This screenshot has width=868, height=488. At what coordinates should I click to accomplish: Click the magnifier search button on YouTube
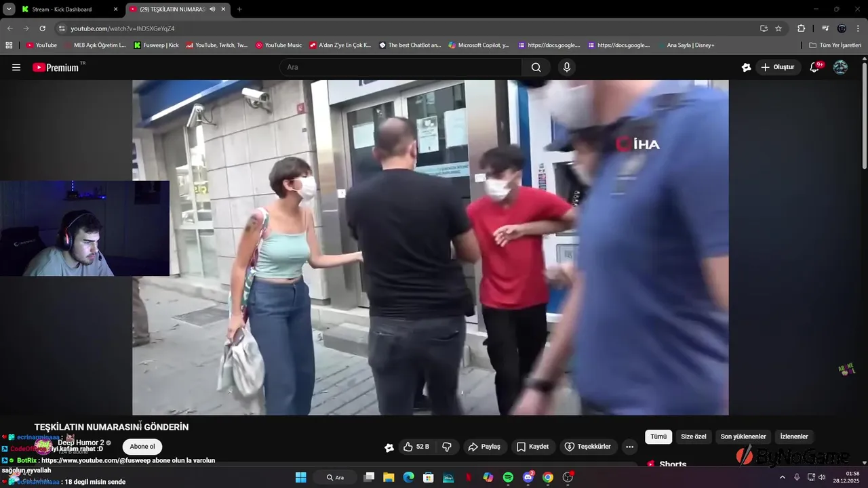[536, 67]
